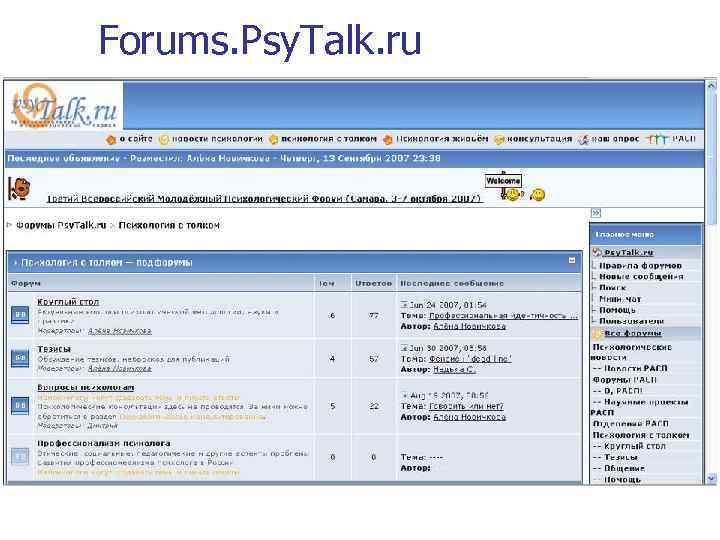
Task: Open '-- Новости РАСП' in sidebar
Action: tap(630, 368)
